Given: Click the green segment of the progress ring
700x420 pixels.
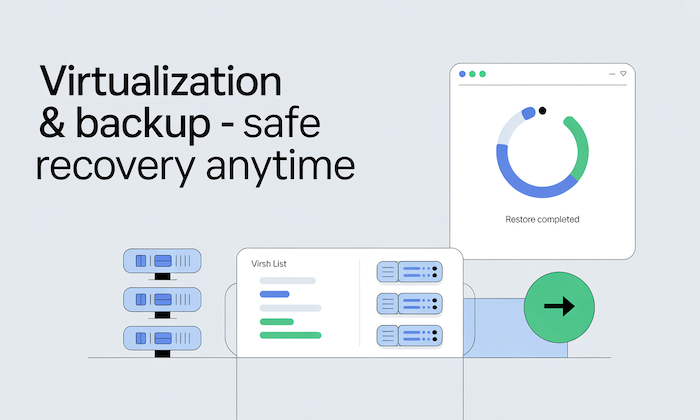Looking at the screenshot, I should pos(580,147).
